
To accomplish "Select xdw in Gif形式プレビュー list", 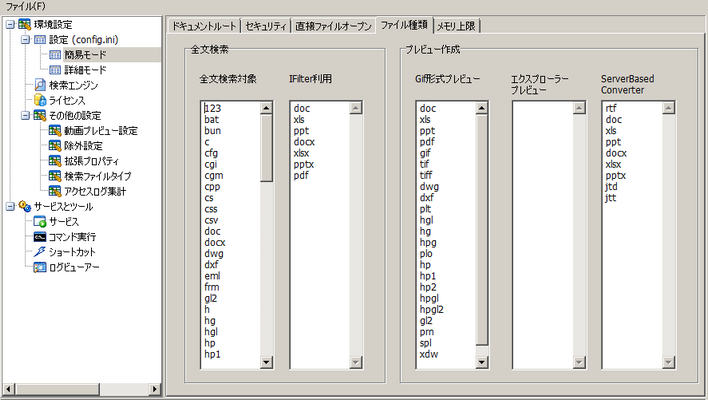I will (429, 354).
